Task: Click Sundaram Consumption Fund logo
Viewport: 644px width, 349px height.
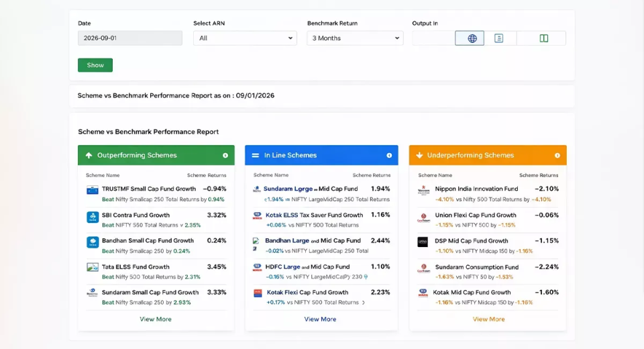Action: pyautogui.click(x=423, y=268)
